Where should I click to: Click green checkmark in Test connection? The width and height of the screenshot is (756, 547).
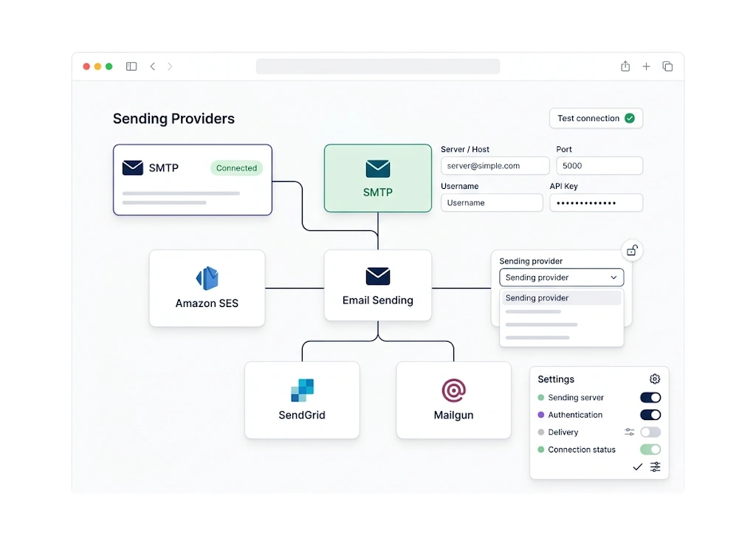(x=630, y=118)
